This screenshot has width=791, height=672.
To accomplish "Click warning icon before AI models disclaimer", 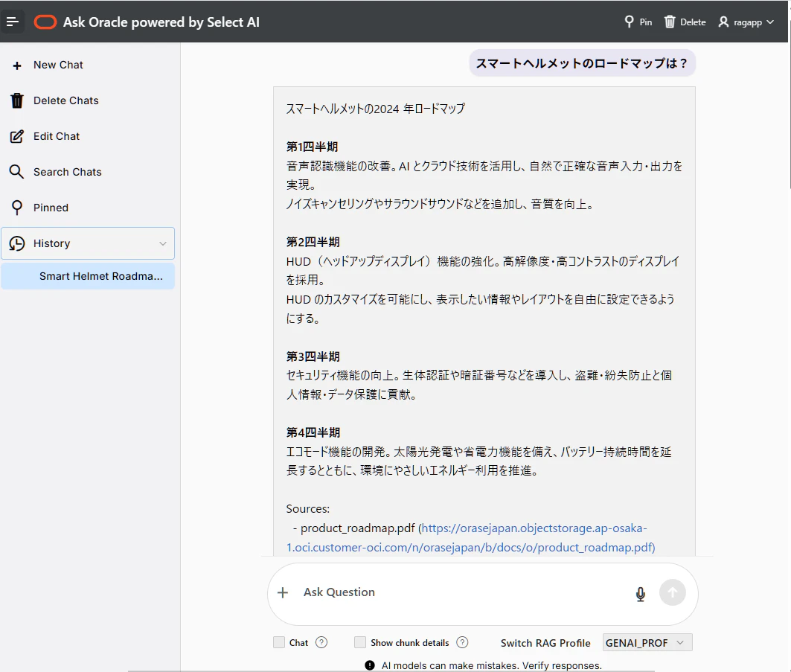I will (370, 665).
